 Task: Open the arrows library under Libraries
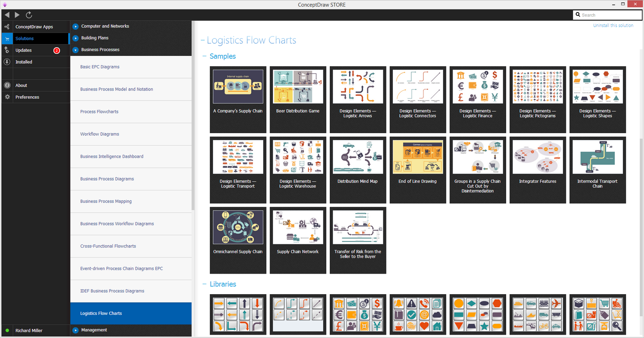tap(238, 314)
